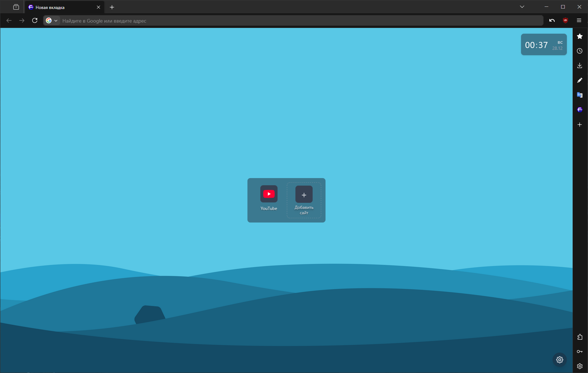Add a new sidebar panel with plus
Viewport: 588px width, 373px height.
click(x=580, y=124)
